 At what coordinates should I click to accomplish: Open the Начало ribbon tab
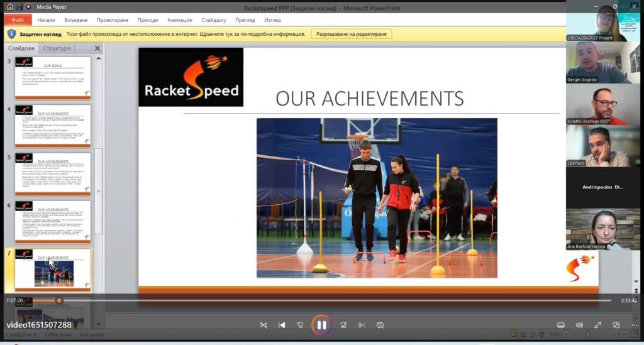pyautogui.click(x=46, y=19)
